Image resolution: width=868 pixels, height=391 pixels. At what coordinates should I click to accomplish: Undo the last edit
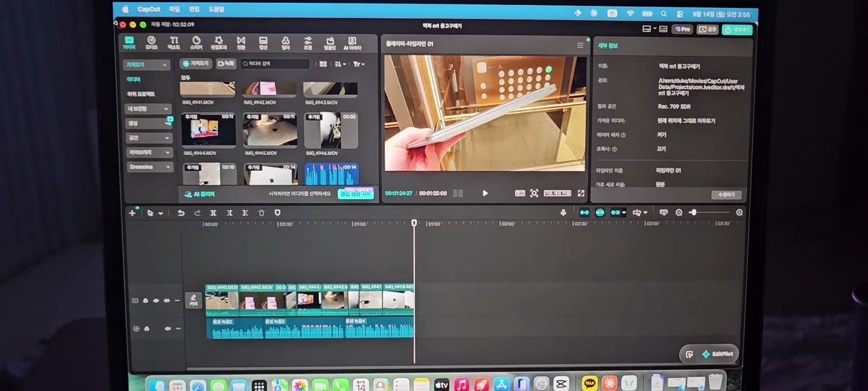tap(181, 213)
